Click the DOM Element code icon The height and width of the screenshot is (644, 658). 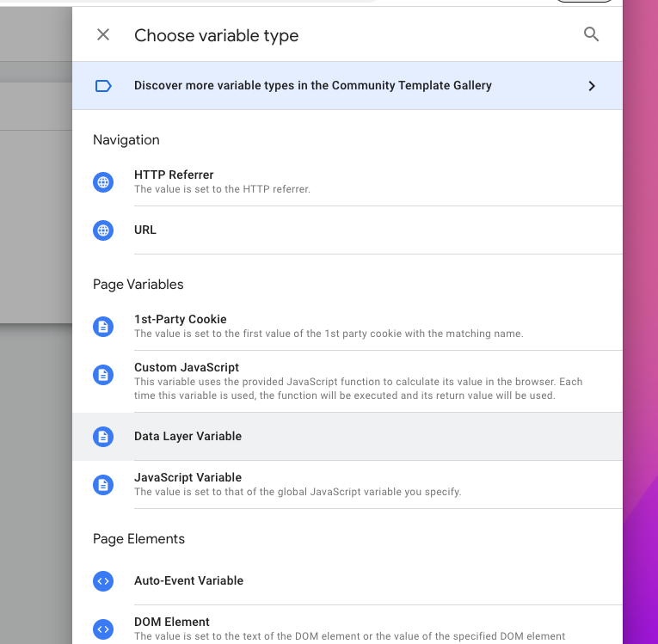coord(103,629)
